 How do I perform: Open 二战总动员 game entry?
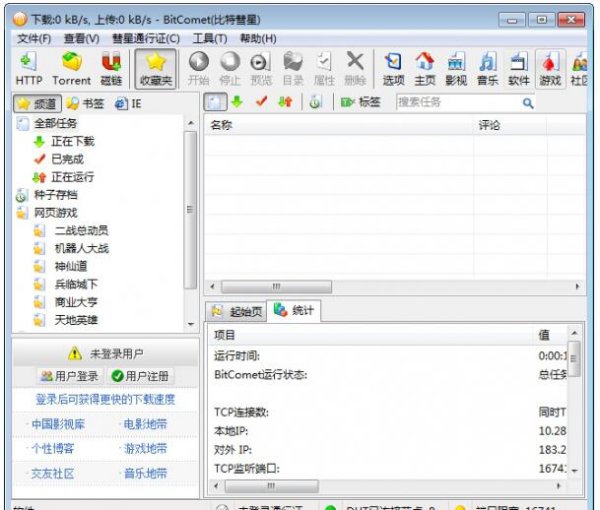pos(82,230)
